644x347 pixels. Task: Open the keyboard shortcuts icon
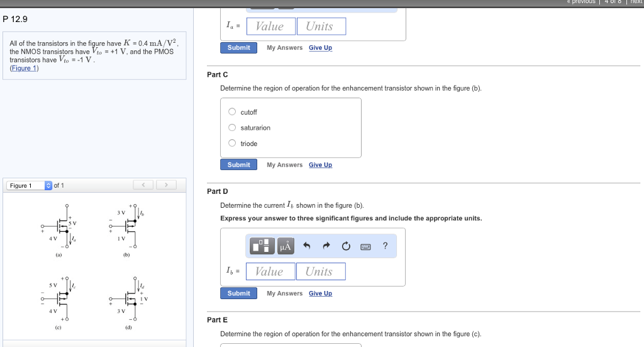365,247
